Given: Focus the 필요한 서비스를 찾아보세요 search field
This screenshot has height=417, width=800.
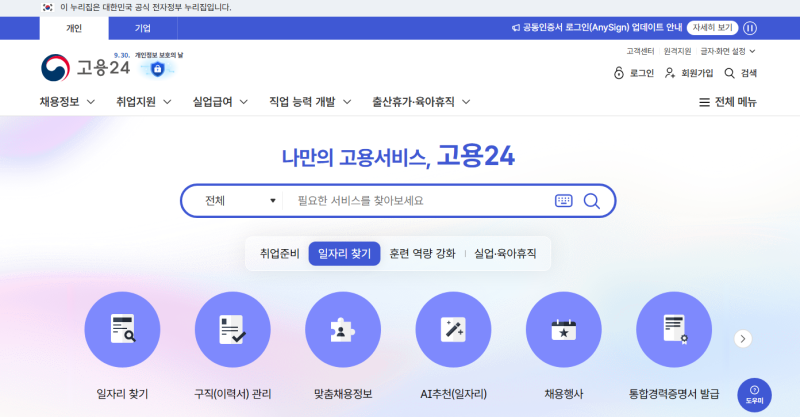Looking at the screenshot, I should pyautogui.click(x=418, y=201).
